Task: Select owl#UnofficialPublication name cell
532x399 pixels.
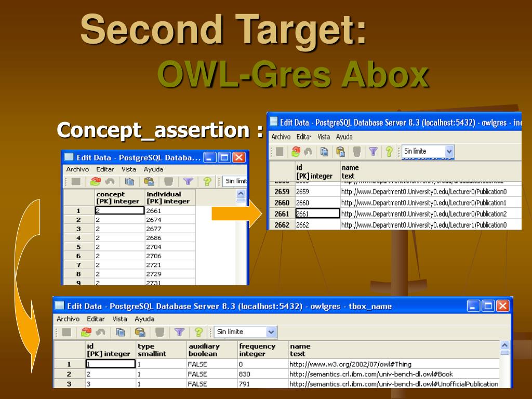Action: (x=394, y=384)
